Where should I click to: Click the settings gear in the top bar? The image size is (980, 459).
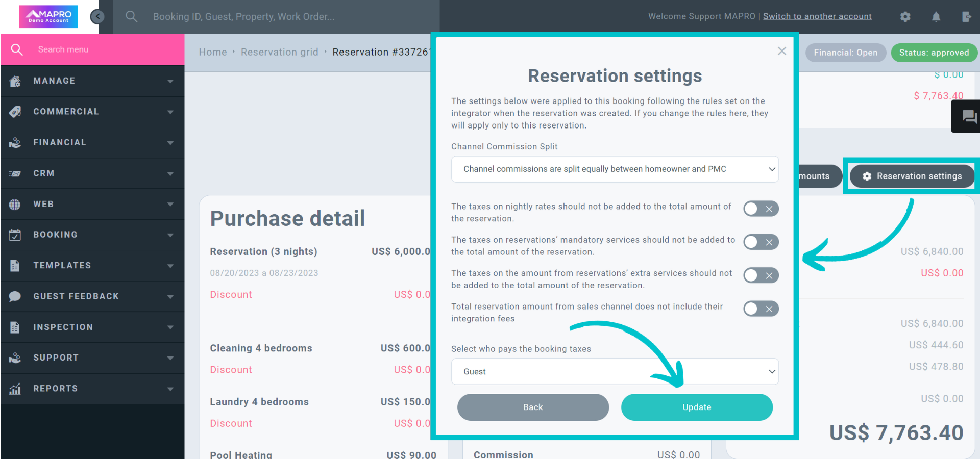click(905, 16)
